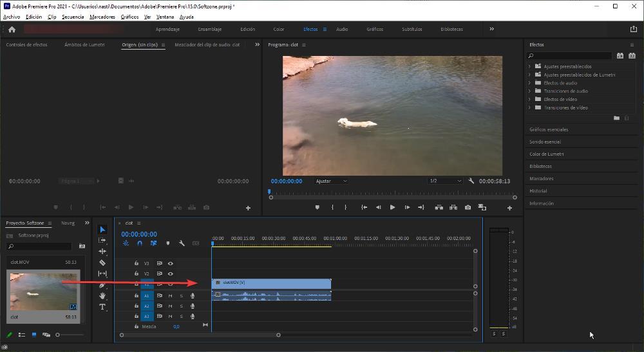Open the Source monitor button editor plus
This screenshot has height=352, width=644.
tap(248, 208)
